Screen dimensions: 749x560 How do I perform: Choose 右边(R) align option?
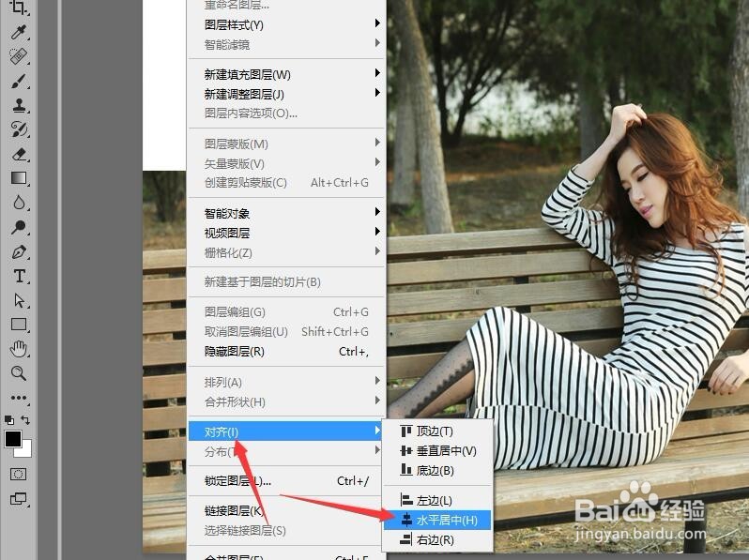point(438,540)
